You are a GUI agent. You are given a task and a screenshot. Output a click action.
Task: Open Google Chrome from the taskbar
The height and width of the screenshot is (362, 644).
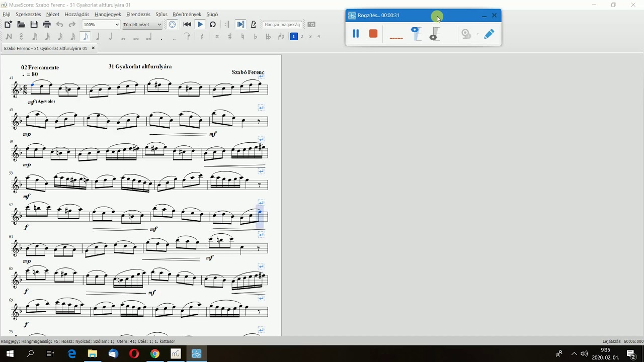pos(155,354)
